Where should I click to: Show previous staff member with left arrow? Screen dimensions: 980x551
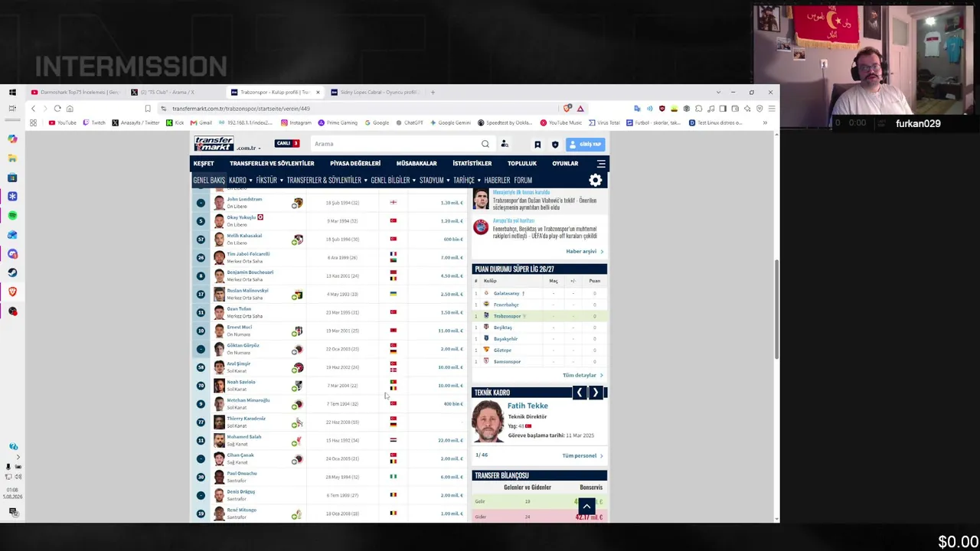[580, 393]
